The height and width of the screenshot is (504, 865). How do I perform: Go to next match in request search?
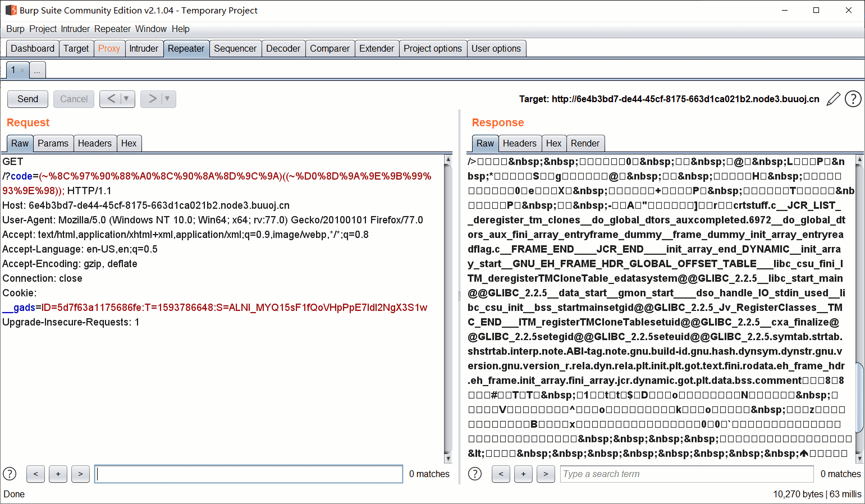pos(80,474)
